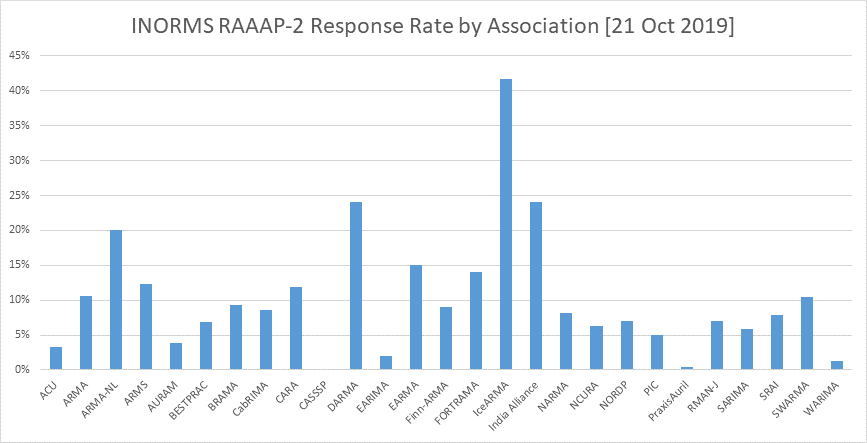Click the tallest bar for IceARMA
Image resolution: width=867 pixels, height=443 pixels.
[x=506, y=224]
